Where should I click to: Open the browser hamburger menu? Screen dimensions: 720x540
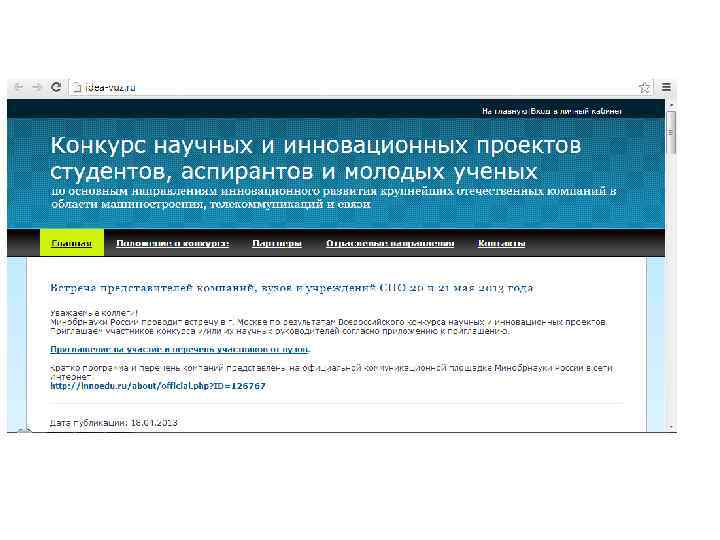pyautogui.click(x=666, y=86)
